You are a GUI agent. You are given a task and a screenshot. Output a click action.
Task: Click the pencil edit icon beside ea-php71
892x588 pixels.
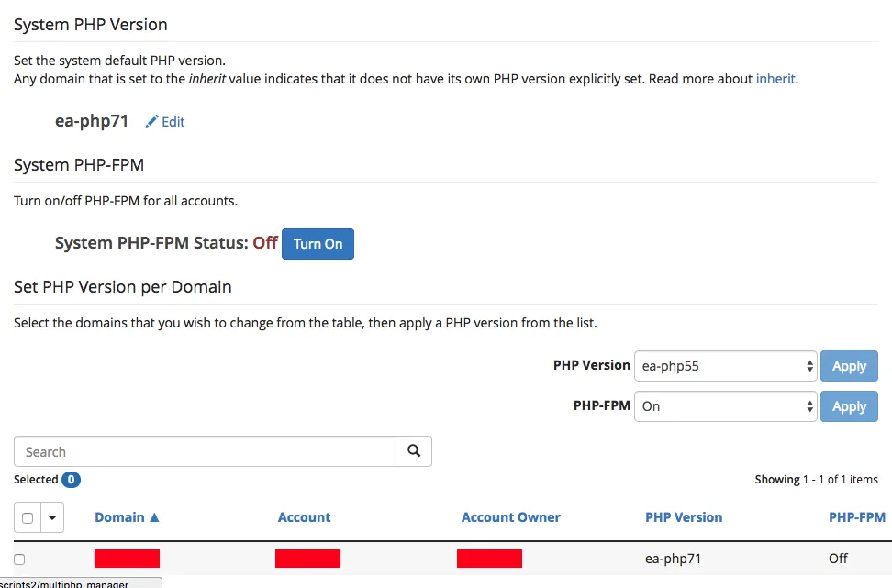pos(151,121)
